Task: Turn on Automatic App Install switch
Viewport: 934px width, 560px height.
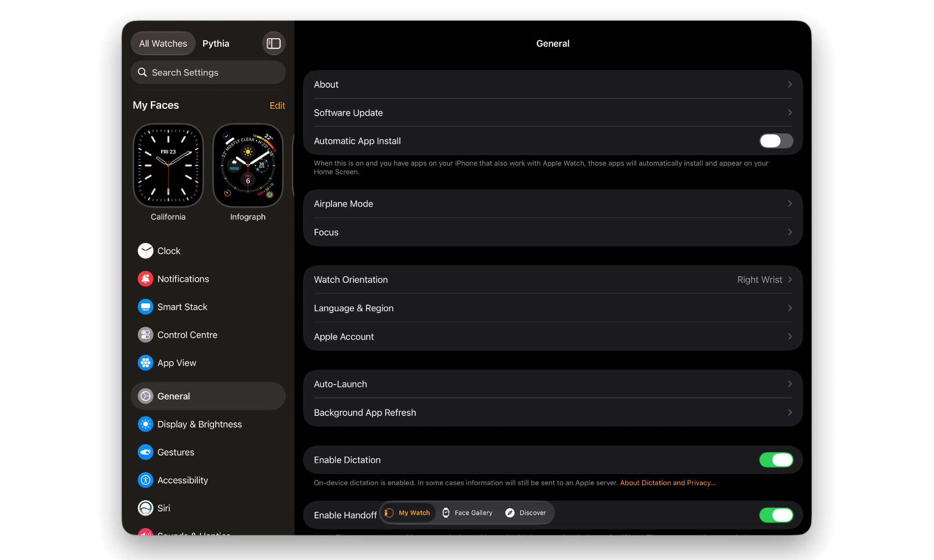Action: coord(776,141)
